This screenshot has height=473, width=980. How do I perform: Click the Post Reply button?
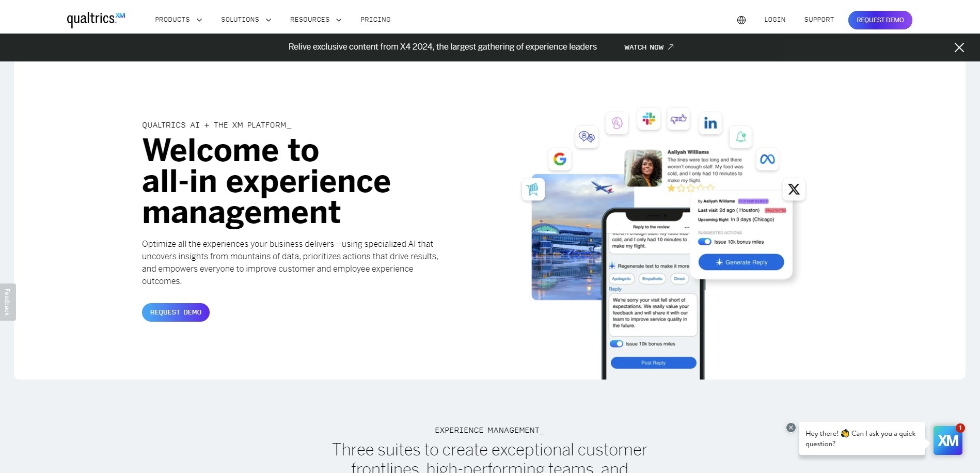[x=654, y=363]
